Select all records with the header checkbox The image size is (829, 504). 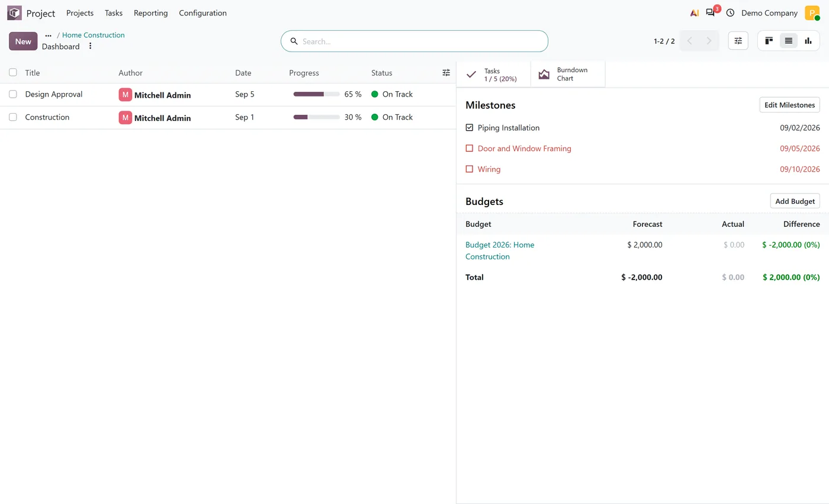tap(13, 72)
